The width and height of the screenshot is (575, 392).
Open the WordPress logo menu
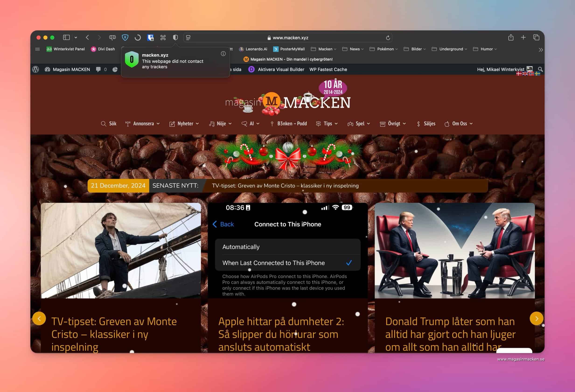click(36, 70)
